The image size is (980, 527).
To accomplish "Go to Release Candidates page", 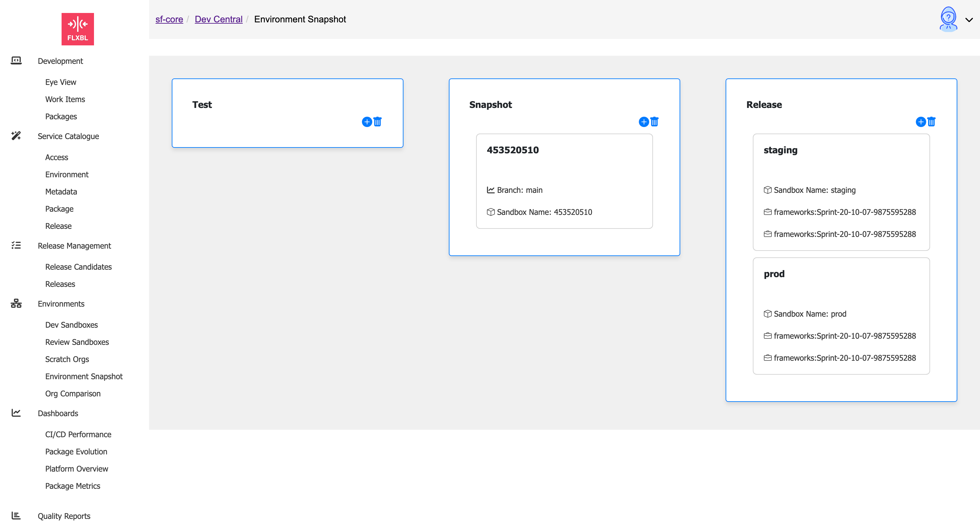I will [x=78, y=266].
